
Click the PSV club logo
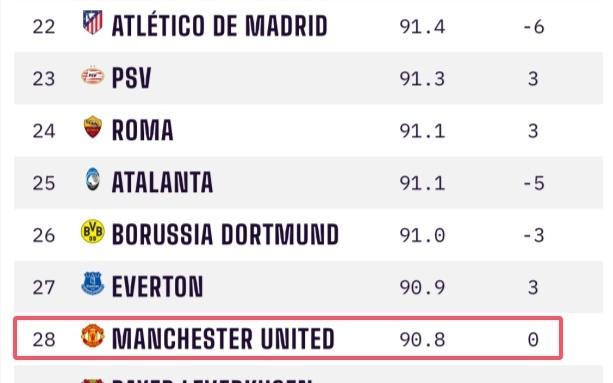[x=93, y=75]
